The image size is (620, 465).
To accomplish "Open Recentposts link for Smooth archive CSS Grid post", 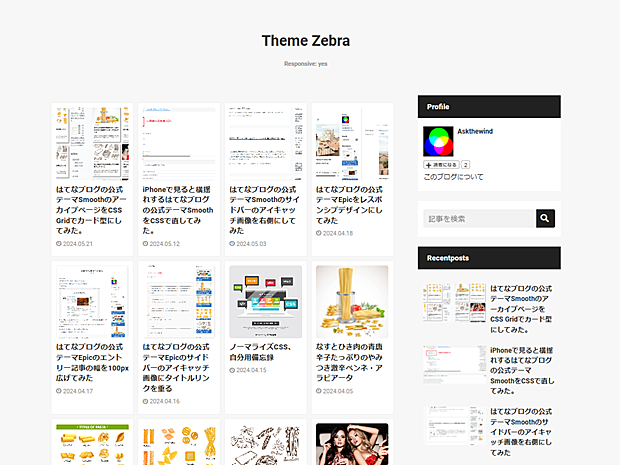I will [521, 309].
